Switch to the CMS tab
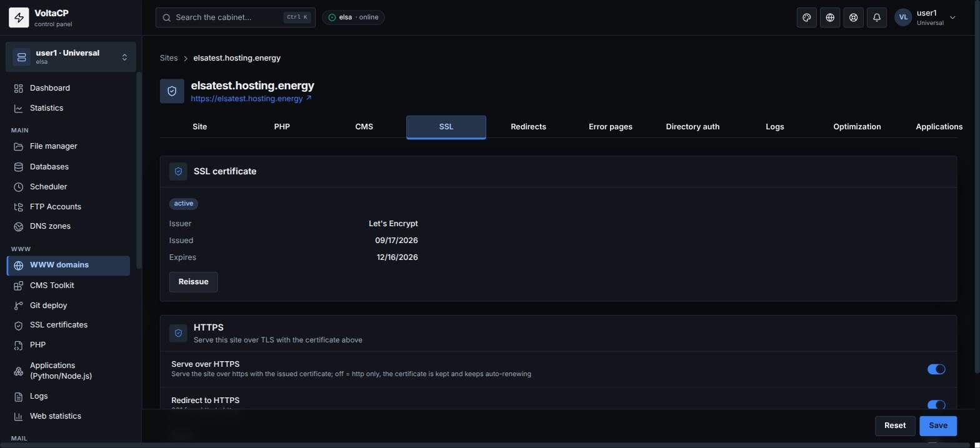This screenshot has width=980, height=448. 364,127
